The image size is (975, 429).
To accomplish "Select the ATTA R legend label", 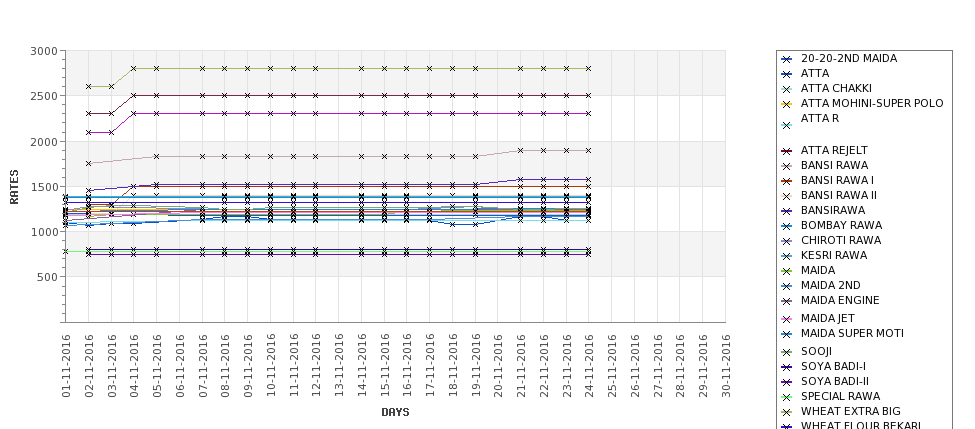I will [x=820, y=118].
